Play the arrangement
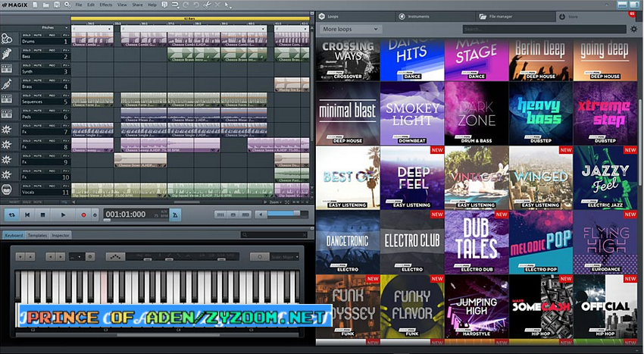Screen dimensions: 644x354 pyautogui.click(x=63, y=215)
